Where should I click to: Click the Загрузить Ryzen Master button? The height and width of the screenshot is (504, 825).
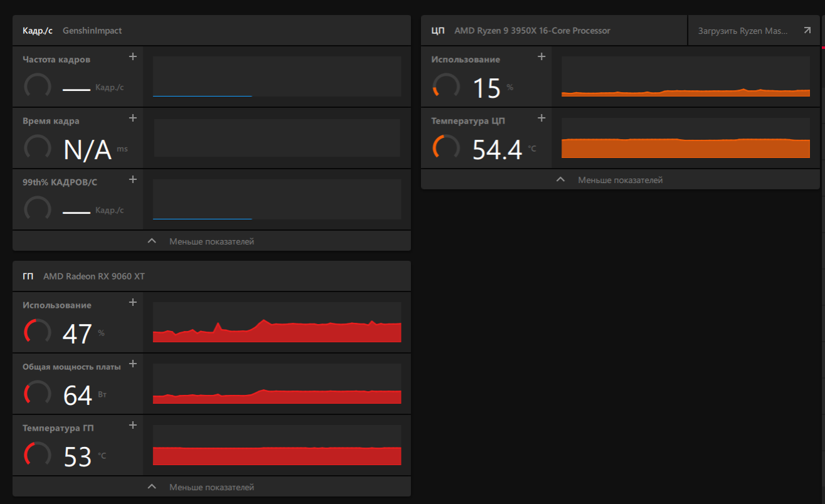753,30
